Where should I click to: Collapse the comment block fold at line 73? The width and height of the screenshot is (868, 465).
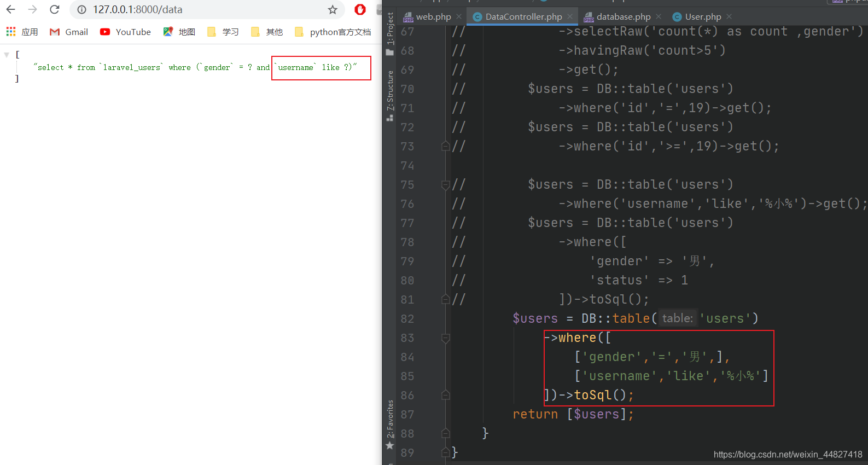click(x=446, y=146)
